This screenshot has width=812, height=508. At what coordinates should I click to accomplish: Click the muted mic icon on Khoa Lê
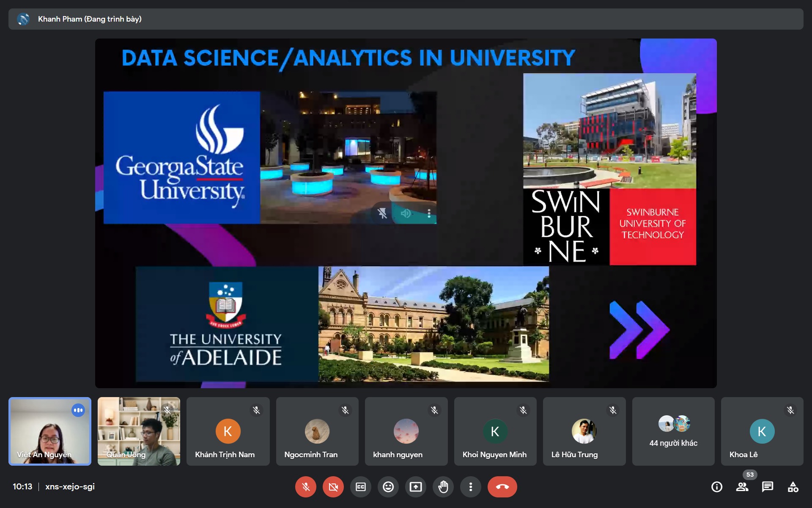click(x=790, y=410)
